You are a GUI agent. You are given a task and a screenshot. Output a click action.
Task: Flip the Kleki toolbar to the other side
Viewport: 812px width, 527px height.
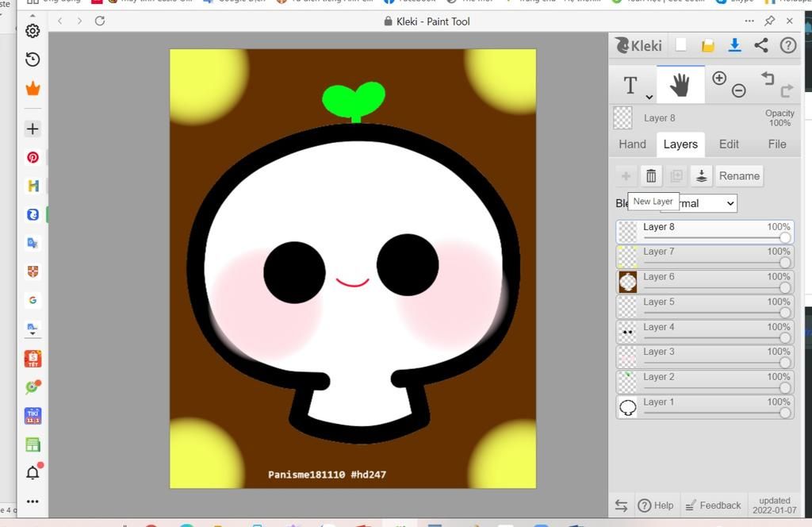point(621,506)
